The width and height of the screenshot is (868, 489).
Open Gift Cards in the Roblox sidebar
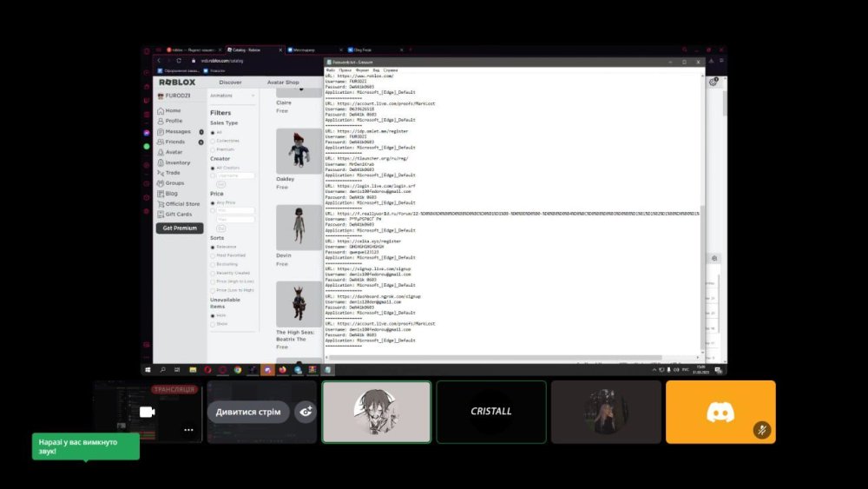[x=174, y=215]
